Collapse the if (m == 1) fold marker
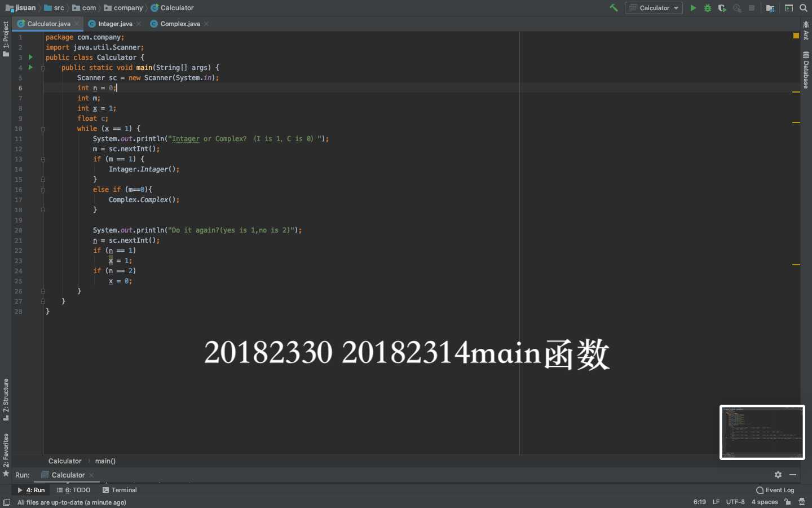This screenshot has width=812, height=508. (43, 159)
